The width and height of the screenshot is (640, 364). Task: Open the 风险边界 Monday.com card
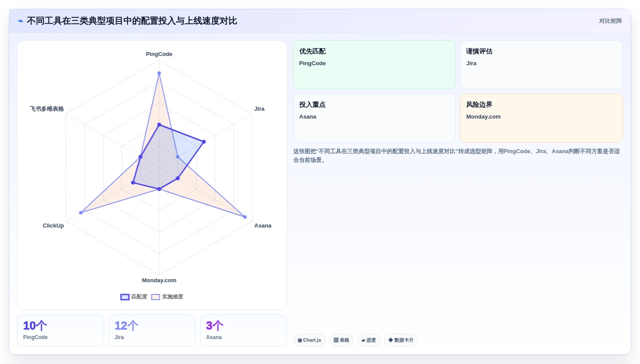[541, 118]
